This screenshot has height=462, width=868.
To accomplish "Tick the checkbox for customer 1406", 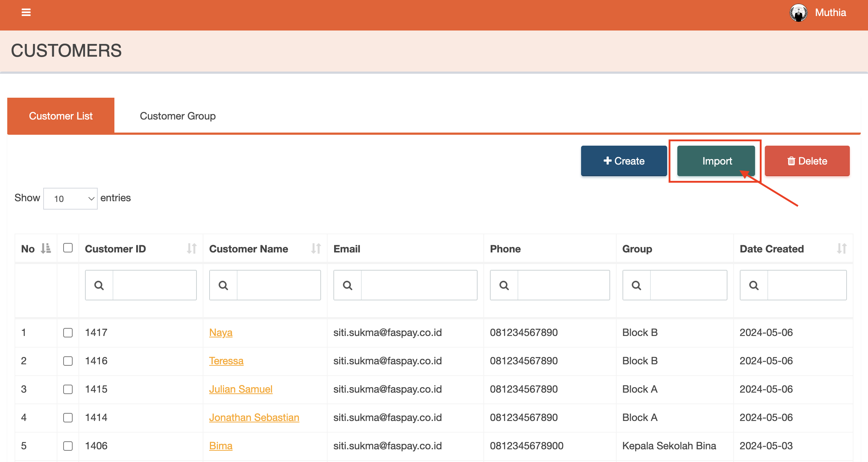I will [68, 446].
